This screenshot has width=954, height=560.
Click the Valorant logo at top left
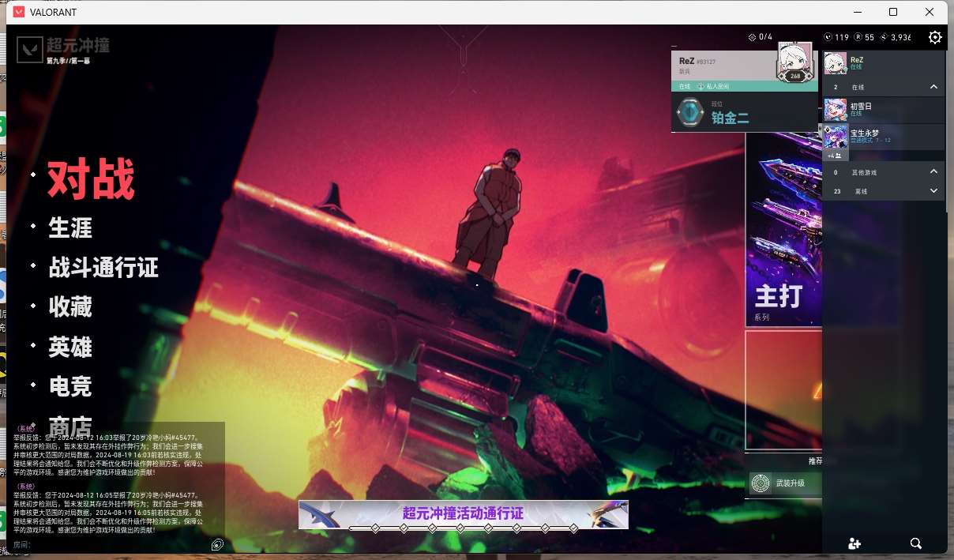coord(30,51)
